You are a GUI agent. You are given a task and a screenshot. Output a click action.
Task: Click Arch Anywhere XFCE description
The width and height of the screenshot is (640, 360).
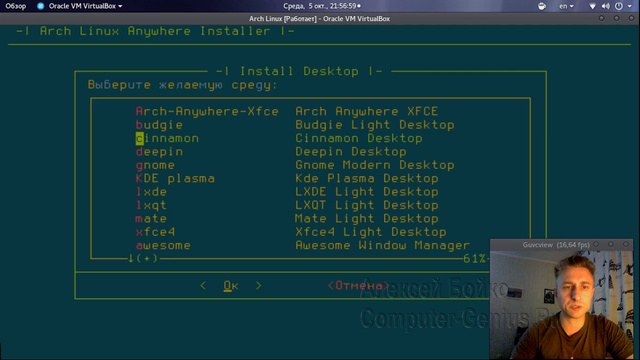click(x=367, y=111)
